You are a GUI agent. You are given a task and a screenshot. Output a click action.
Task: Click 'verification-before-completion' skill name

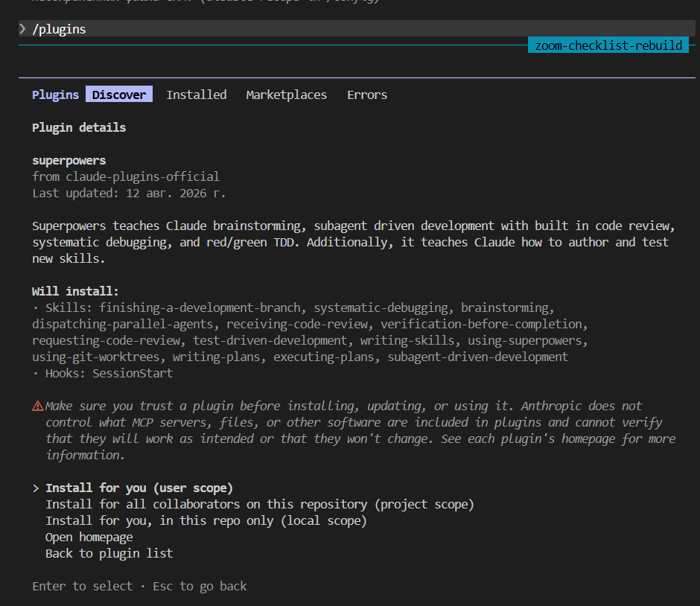coord(481,325)
